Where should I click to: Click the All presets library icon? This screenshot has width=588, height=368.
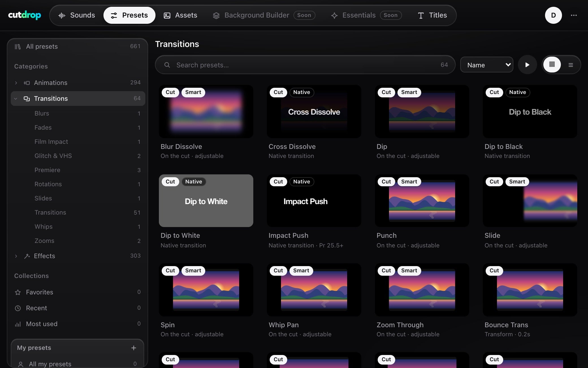pos(18,46)
